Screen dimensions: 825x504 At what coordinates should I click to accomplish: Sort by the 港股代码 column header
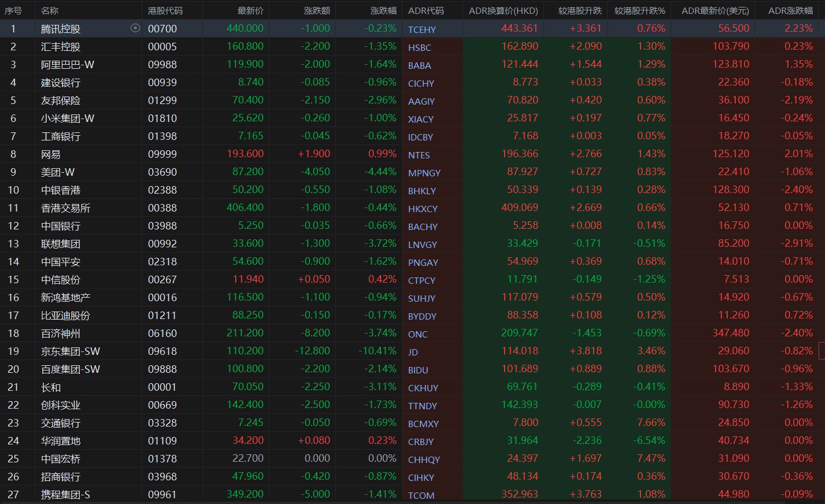point(165,10)
